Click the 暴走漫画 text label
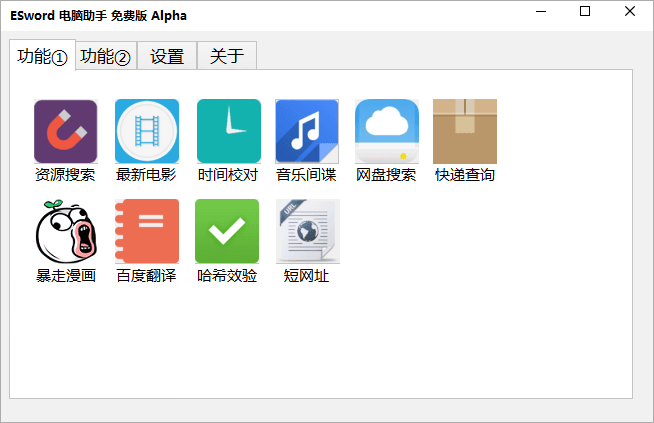Screen dimensions: 654x423 click(x=66, y=276)
